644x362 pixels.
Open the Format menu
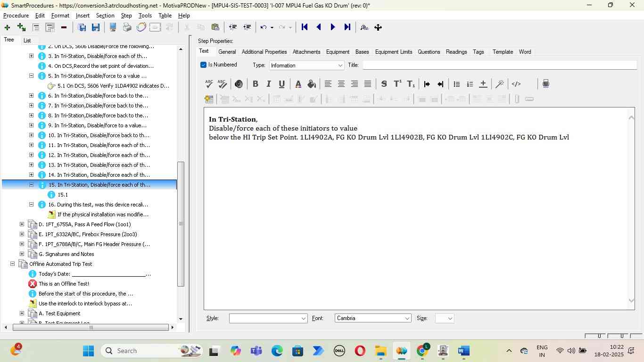point(60,16)
